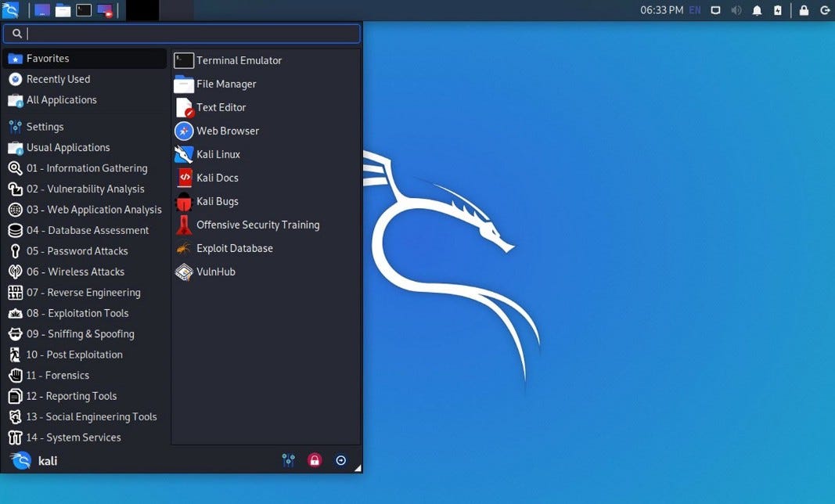Open 10 - Post Exploitation category

tap(85, 355)
